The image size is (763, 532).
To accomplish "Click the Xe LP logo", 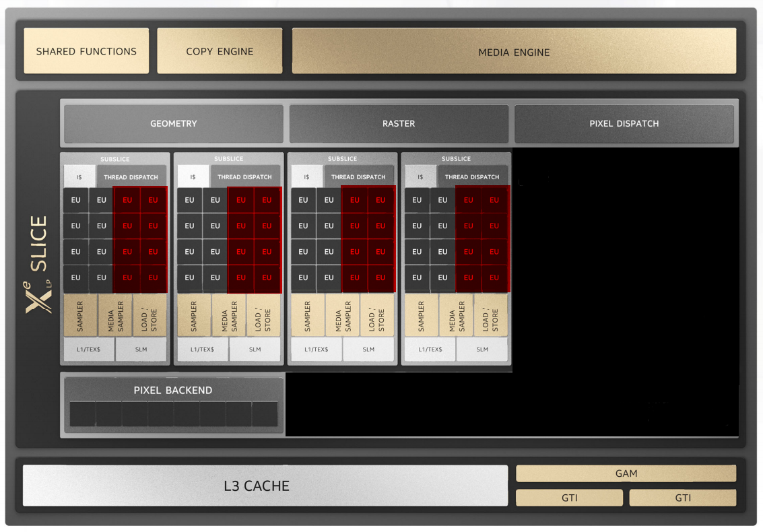I will (38, 297).
